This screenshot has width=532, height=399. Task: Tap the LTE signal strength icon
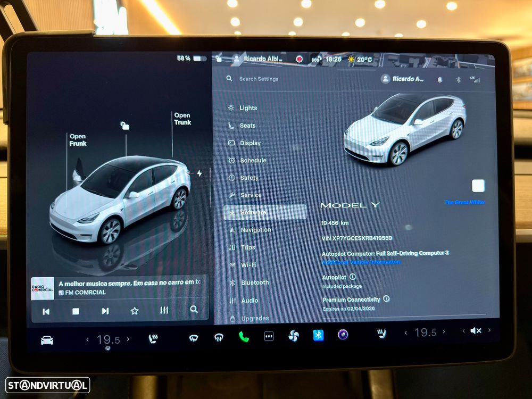(475, 80)
